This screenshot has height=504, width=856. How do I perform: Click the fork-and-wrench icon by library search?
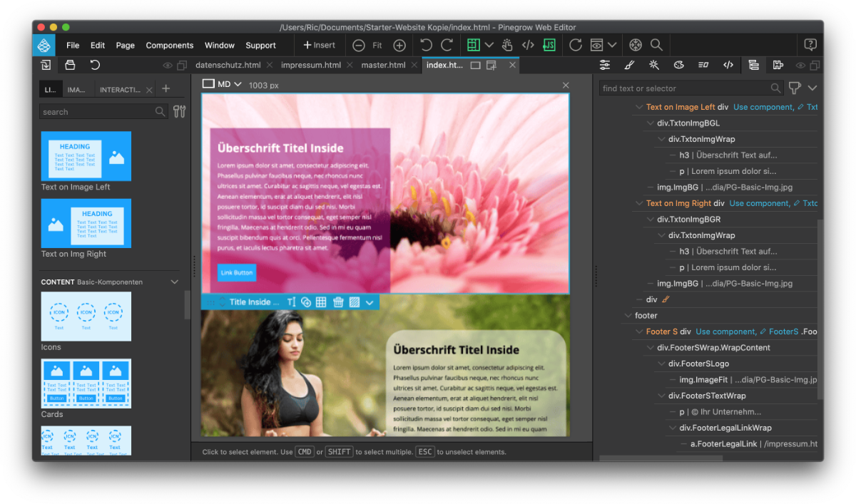(x=179, y=111)
